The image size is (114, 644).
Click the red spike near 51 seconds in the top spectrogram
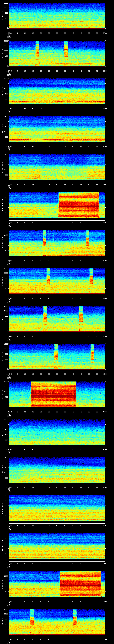pyautogui.click(x=91, y=27)
